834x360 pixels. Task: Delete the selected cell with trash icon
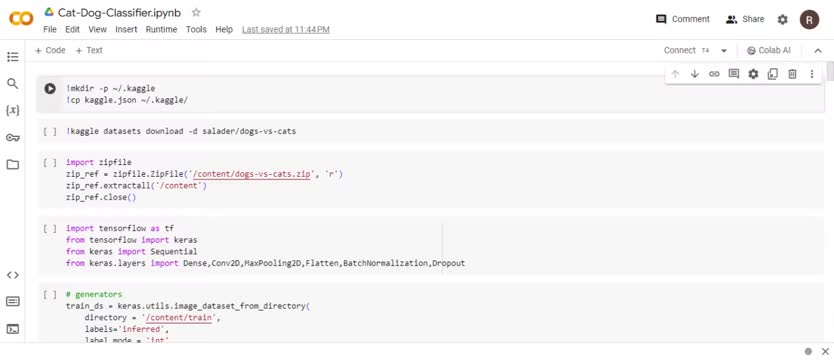point(792,74)
